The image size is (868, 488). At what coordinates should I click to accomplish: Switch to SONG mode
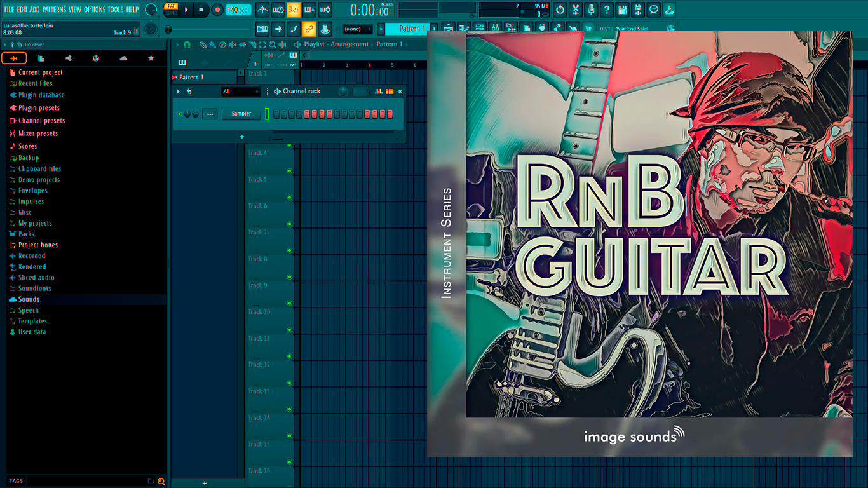tap(172, 13)
